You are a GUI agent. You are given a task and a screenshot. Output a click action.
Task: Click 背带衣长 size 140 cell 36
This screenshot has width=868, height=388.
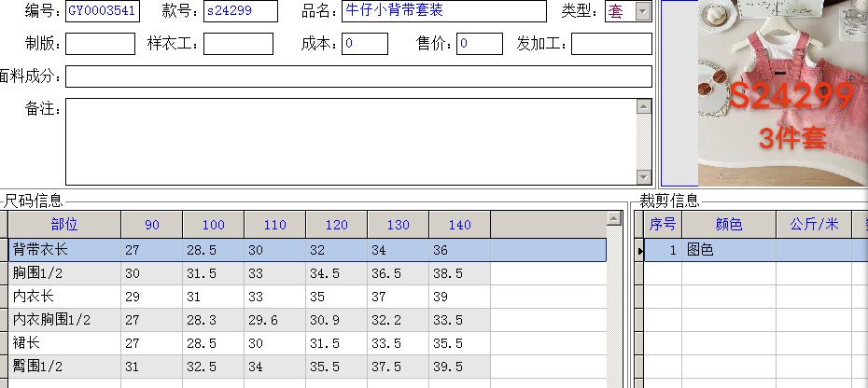tap(459, 250)
